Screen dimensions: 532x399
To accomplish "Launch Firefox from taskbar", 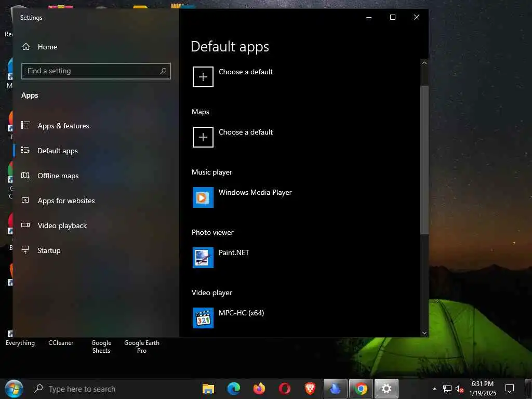I will pos(259,389).
